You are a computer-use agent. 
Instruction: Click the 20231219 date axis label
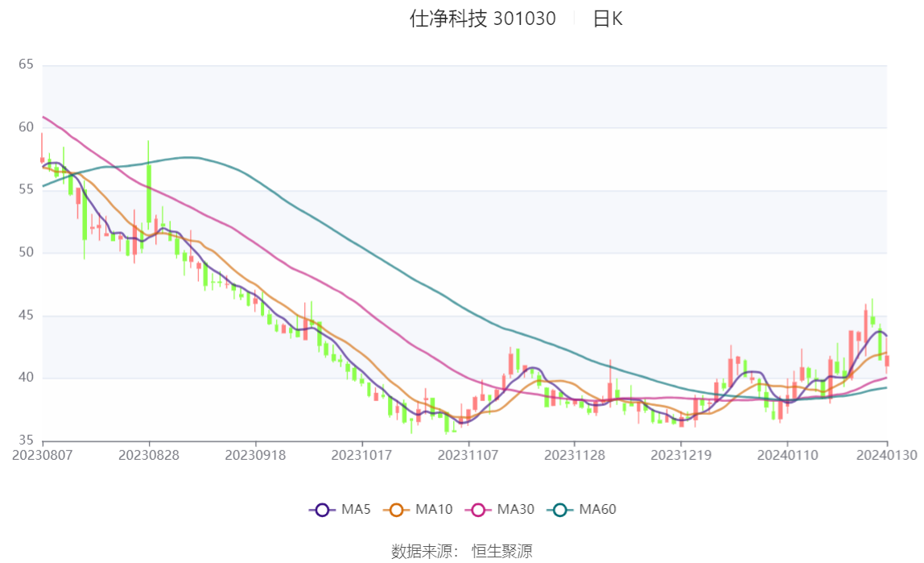pos(681,456)
